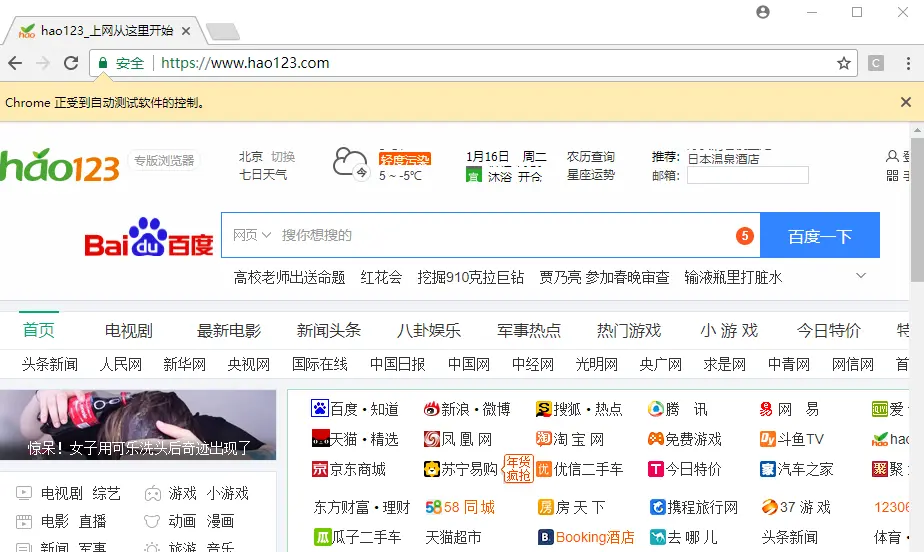Open the 央视网 news link
This screenshot has width=924, height=552.
[x=249, y=365]
